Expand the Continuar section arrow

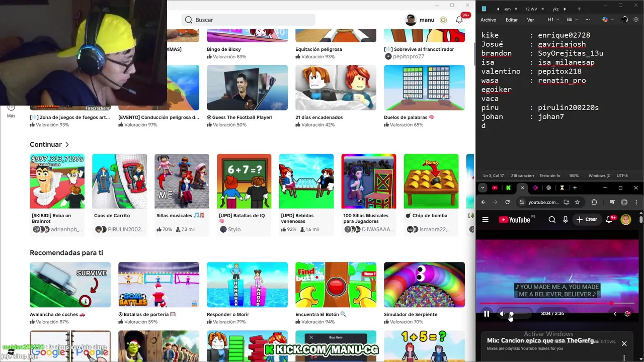coord(67,145)
